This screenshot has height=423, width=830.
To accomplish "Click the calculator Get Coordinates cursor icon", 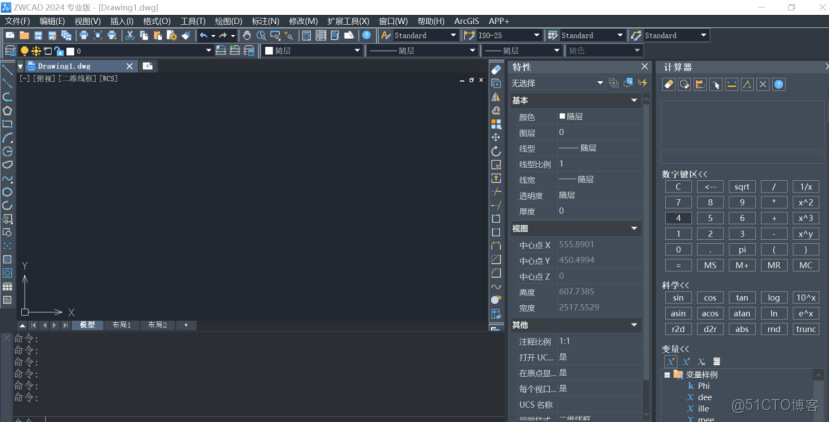I will click(716, 84).
